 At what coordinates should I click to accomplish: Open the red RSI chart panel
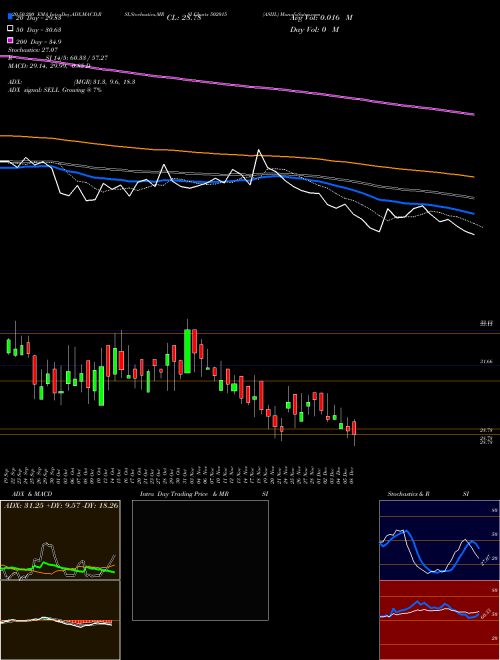[x=439, y=620]
